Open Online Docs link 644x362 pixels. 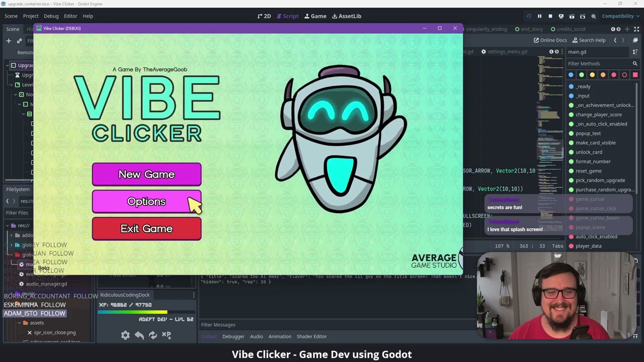click(x=550, y=40)
